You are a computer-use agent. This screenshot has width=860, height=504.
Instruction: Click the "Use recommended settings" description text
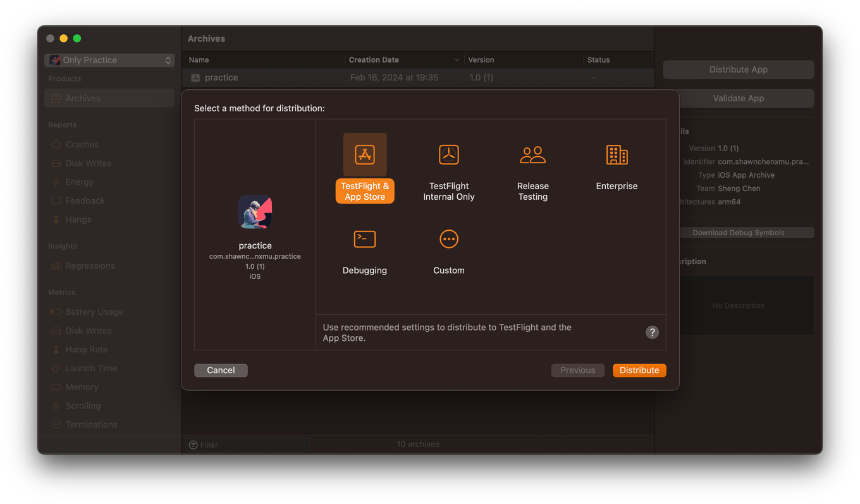click(447, 333)
